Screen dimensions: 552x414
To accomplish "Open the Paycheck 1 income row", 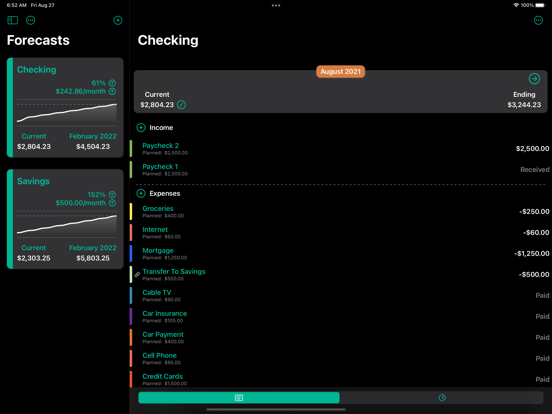I will point(340,170).
